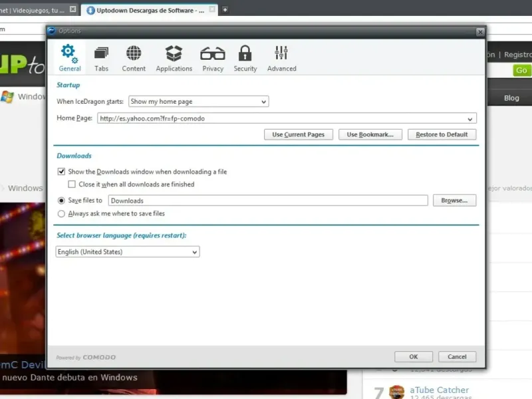Open the When IceDragon starts dropdown
Screen dimensions: 532x399
click(198, 102)
